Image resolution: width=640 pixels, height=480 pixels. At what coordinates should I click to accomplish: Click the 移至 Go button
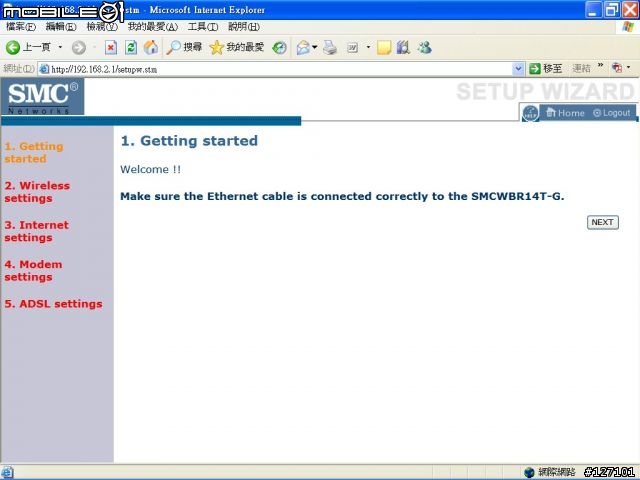546,69
